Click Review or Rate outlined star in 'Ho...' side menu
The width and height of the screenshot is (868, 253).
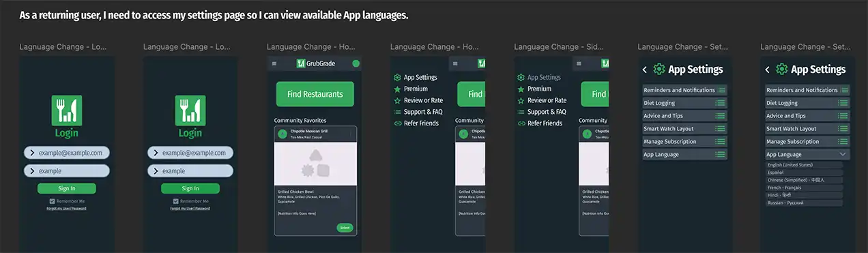coord(398,100)
